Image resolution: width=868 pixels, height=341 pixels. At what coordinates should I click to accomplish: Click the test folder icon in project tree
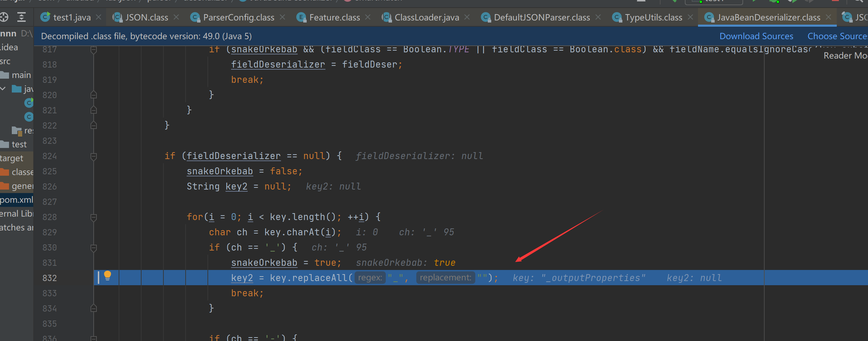pos(5,144)
